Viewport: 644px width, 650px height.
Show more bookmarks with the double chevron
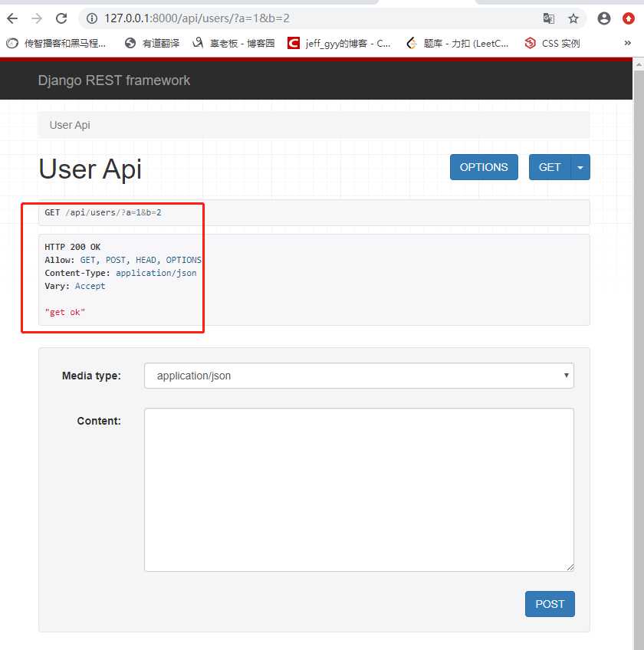tap(627, 43)
